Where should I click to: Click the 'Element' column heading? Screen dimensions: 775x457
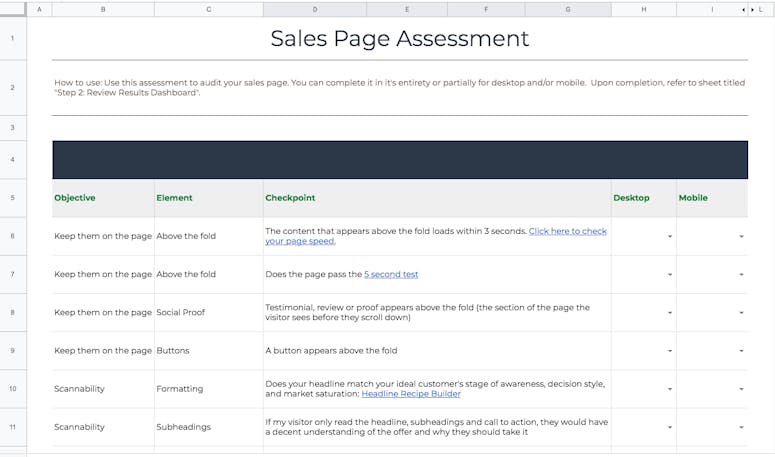[x=174, y=198]
